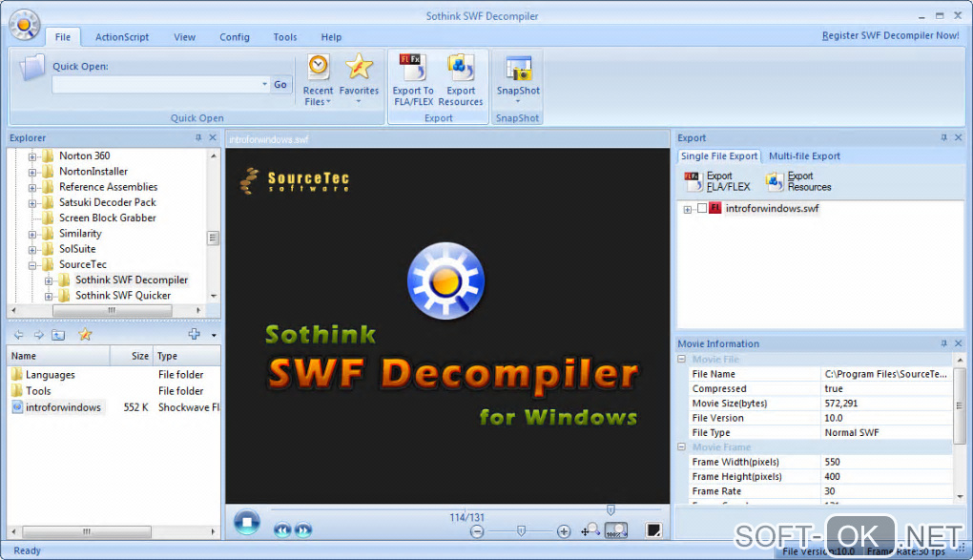
Task: Open the File ribbon tab
Action: [x=63, y=37]
